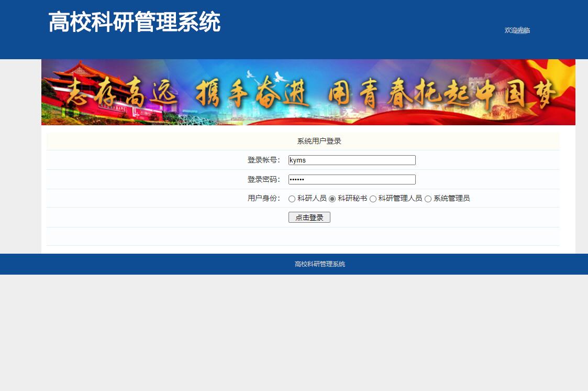
Task: Choose 科研秘书 as the user identity
Action: [x=332, y=199]
